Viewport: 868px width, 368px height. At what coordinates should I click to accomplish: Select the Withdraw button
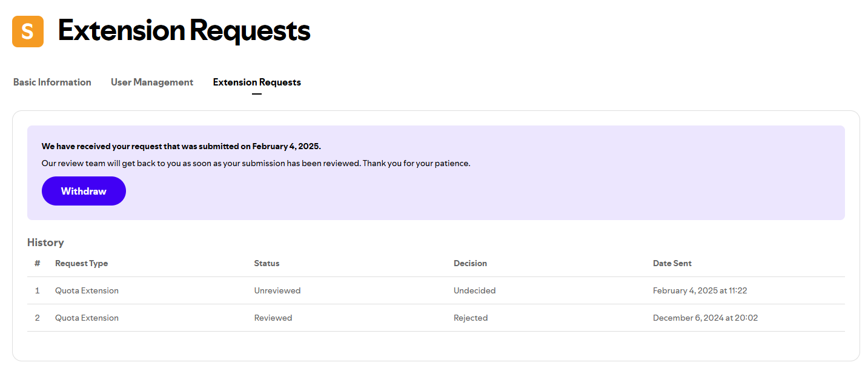(x=84, y=190)
